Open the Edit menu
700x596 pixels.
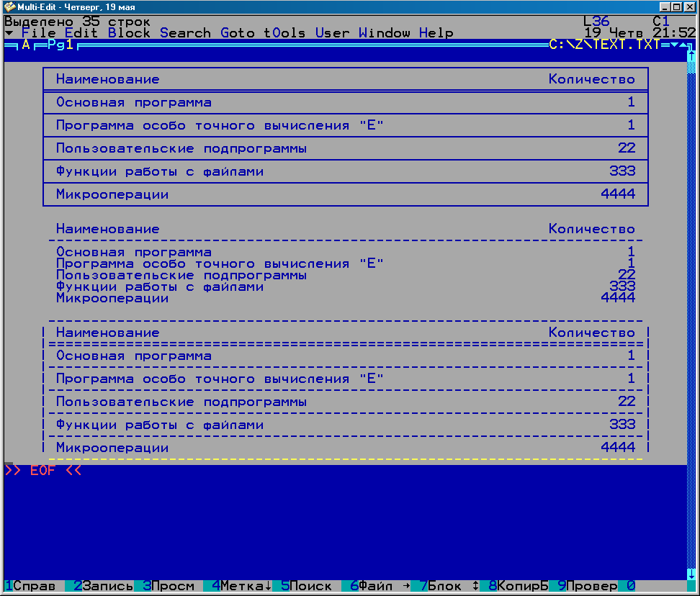(x=81, y=33)
